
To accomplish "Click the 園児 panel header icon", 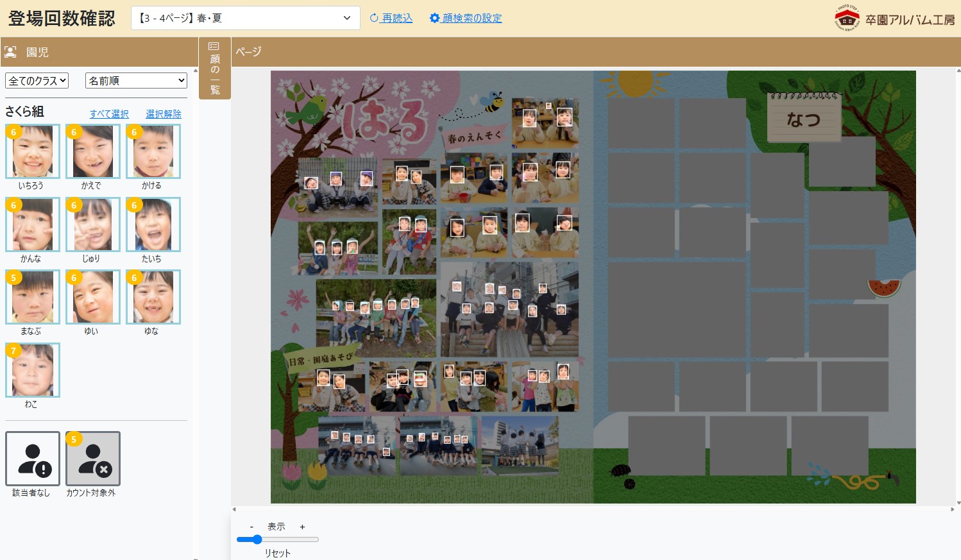I will click(10, 52).
